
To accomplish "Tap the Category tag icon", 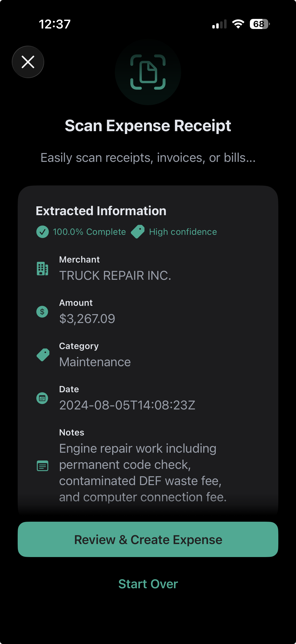I will tap(43, 355).
